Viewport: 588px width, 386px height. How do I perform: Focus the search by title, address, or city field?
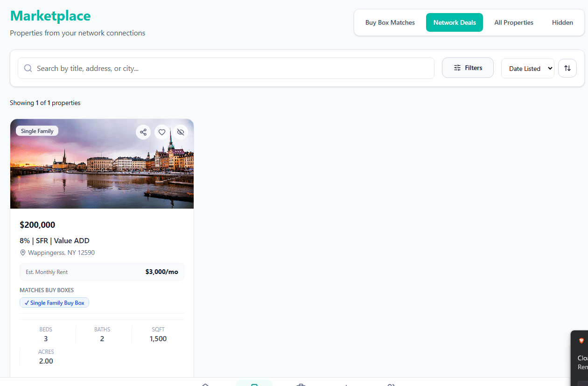point(226,68)
